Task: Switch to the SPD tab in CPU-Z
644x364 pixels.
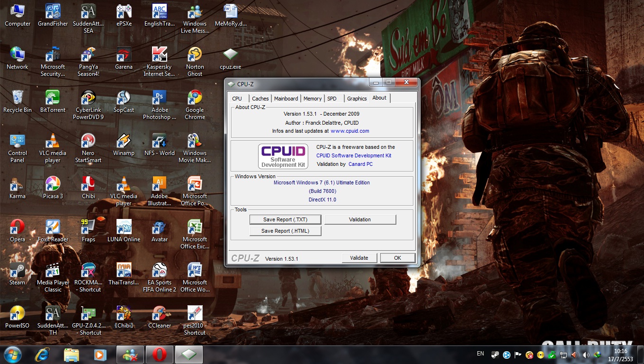Action: tap(332, 99)
